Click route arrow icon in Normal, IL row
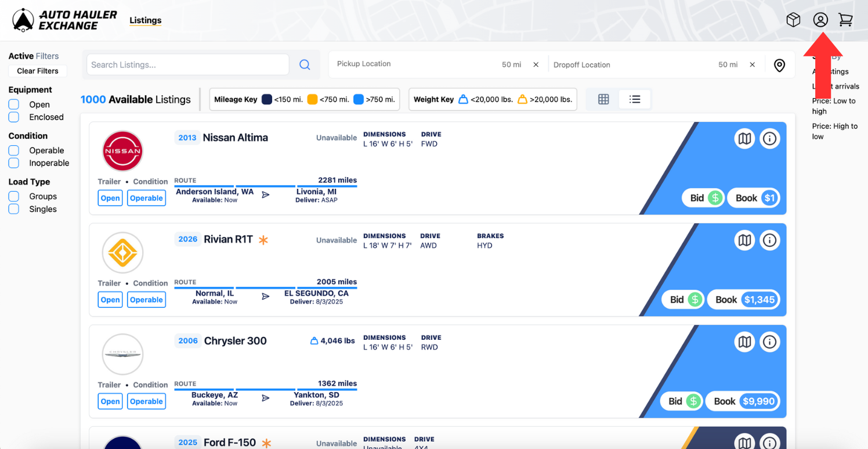 (266, 296)
